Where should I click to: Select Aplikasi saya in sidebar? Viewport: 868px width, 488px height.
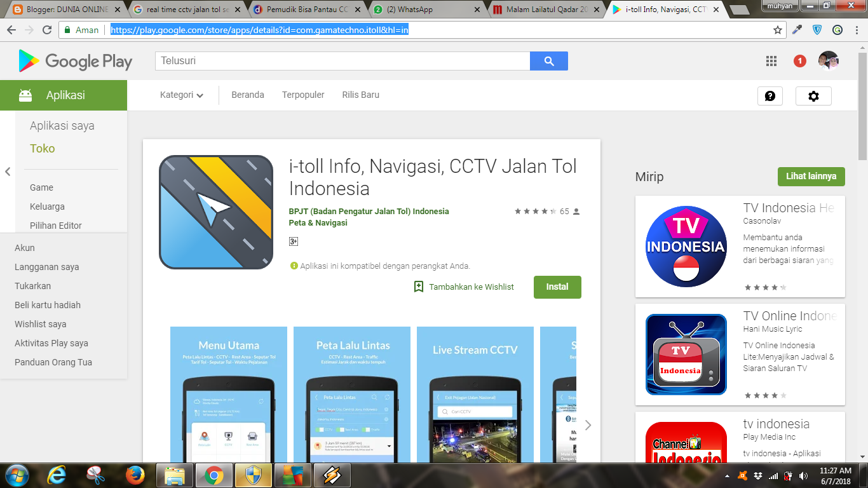point(62,126)
